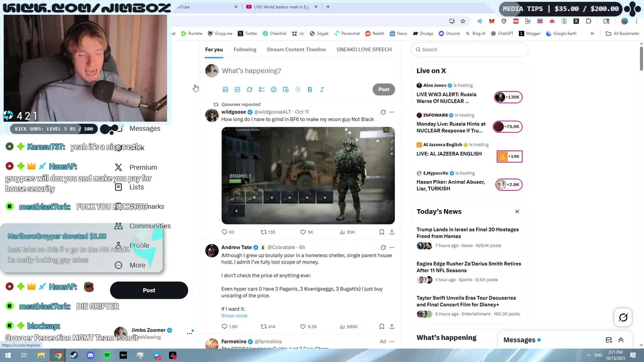Open the emoji picker in the post composer
The height and width of the screenshot is (362, 644).
274,89
